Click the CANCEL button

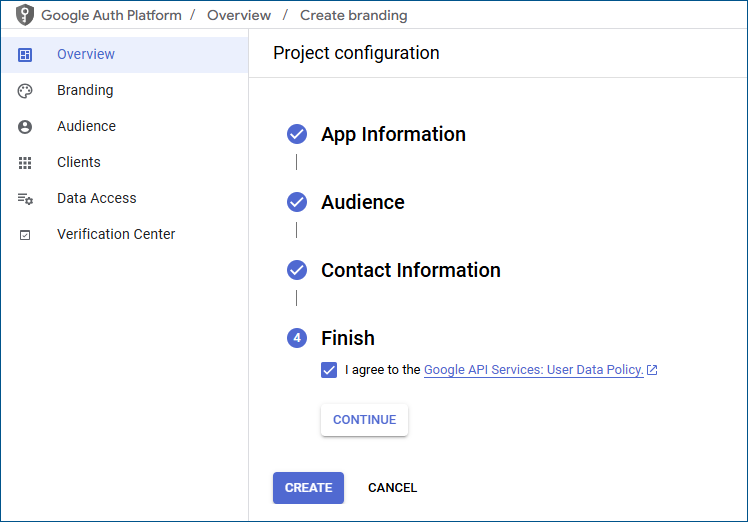(393, 488)
